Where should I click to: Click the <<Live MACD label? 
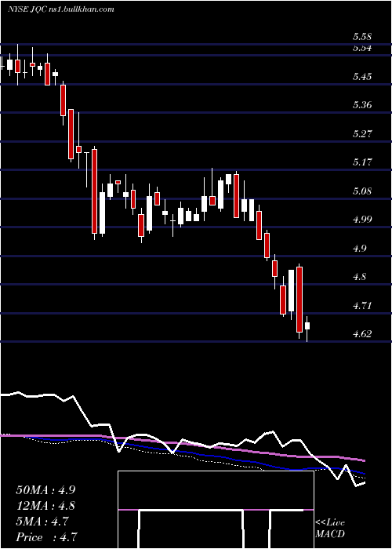tap(330, 529)
